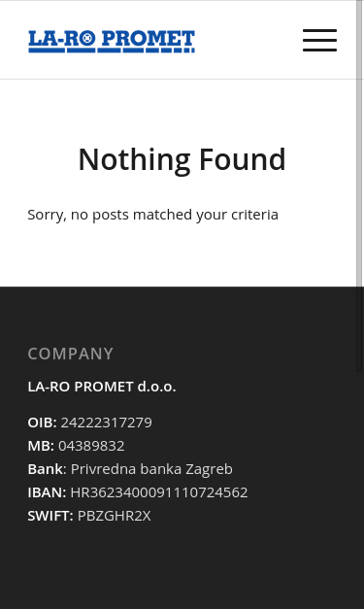Click the word PROMET in the header logo
The image size is (364, 609).
[x=148, y=39]
